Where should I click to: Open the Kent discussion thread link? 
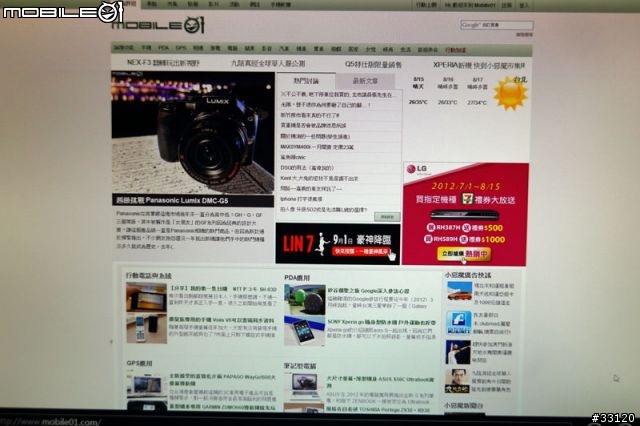[319, 178]
